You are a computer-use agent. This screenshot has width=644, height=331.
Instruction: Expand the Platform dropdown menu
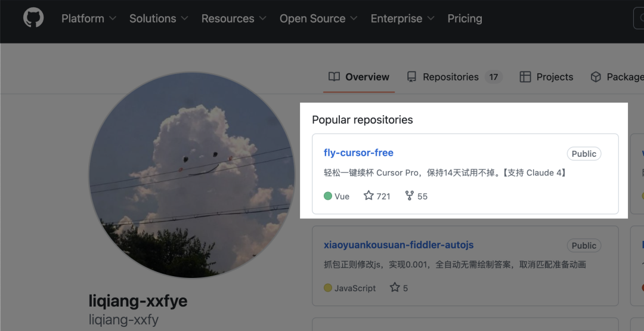(x=89, y=18)
